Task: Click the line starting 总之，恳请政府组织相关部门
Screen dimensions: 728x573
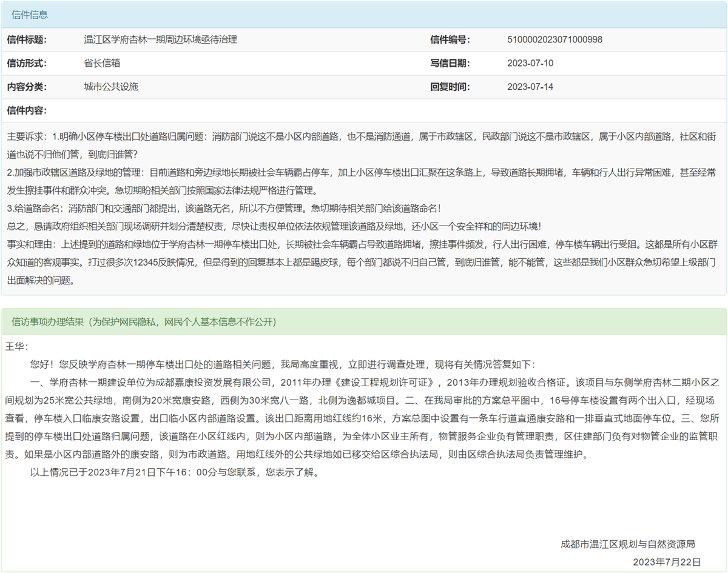Action: (x=274, y=226)
